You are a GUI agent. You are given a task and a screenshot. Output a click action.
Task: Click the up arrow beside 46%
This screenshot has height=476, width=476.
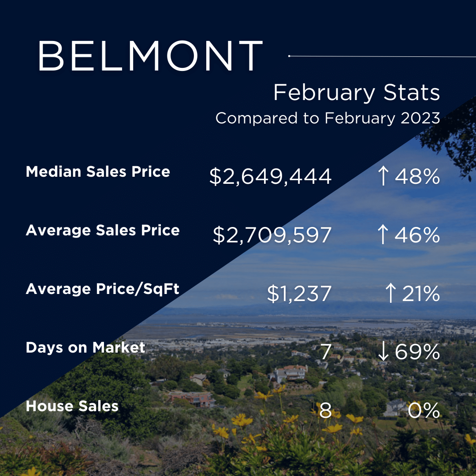click(x=383, y=234)
